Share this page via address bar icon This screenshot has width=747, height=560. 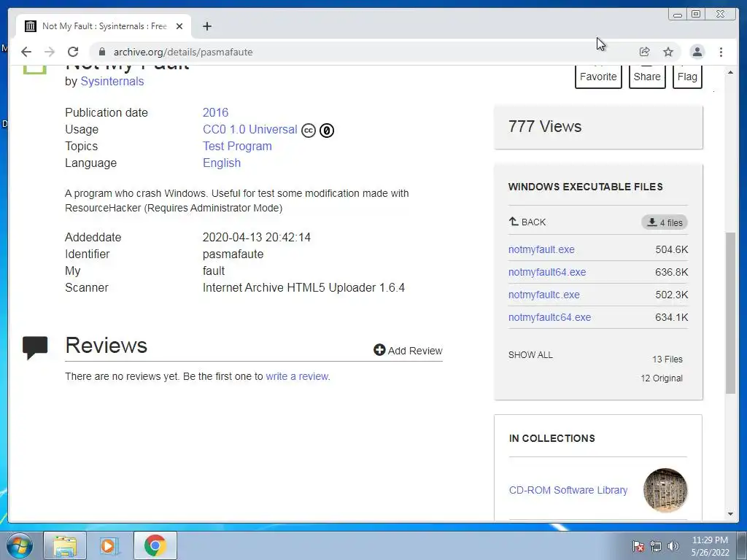645,52
